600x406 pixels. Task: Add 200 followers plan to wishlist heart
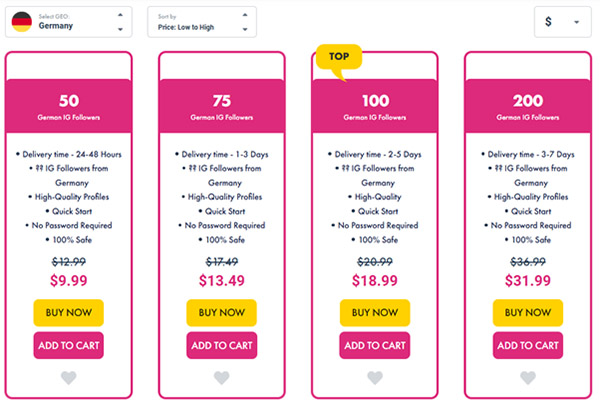coord(527,378)
